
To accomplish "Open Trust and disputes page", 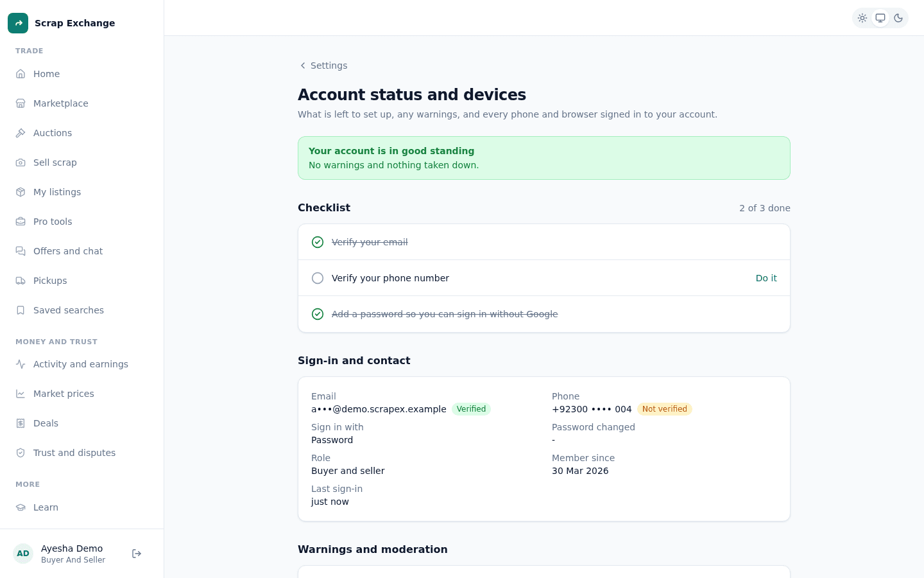I will pos(81,453).
